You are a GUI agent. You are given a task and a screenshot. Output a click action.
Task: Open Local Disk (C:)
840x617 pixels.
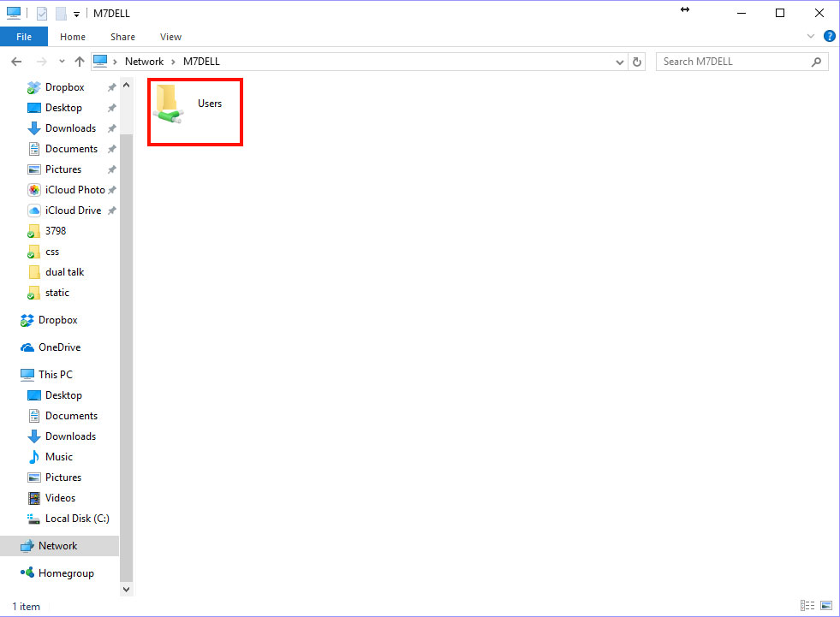[76, 519]
